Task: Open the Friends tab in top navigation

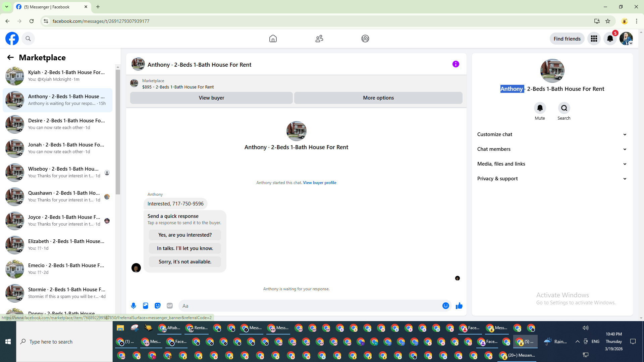Action: tap(319, 39)
